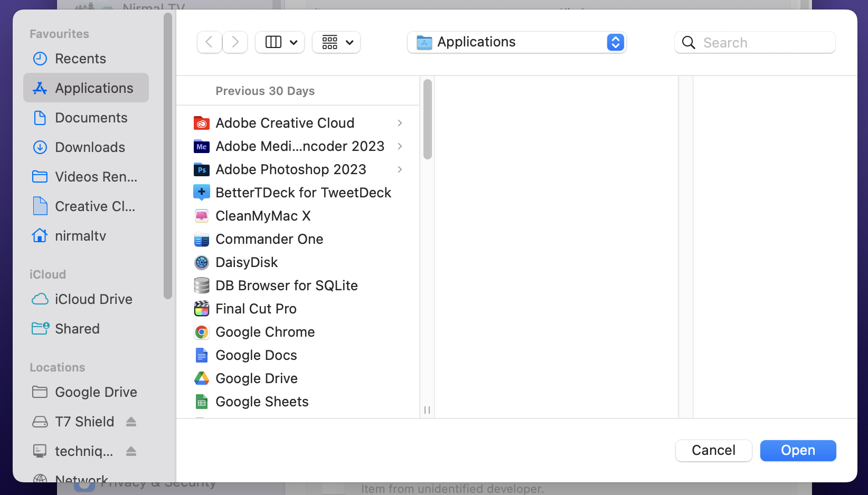Open iCloud Drive in the sidebar
Viewport: 868px width, 495px height.
point(86,299)
